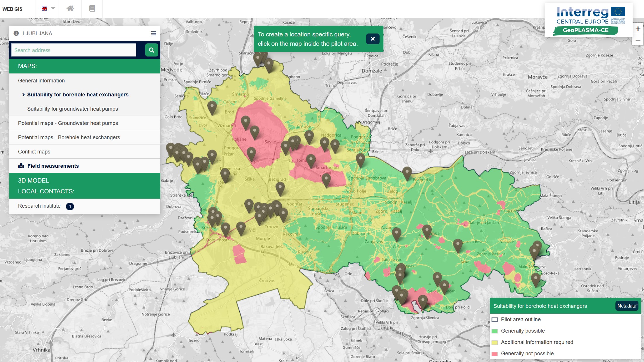Focus the Search address field
Screen dimensions: 644x362
[x=73, y=50]
